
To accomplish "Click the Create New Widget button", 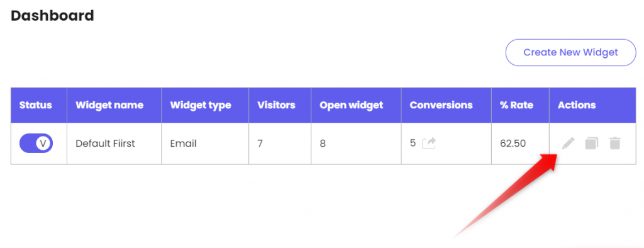I will point(570,53).
